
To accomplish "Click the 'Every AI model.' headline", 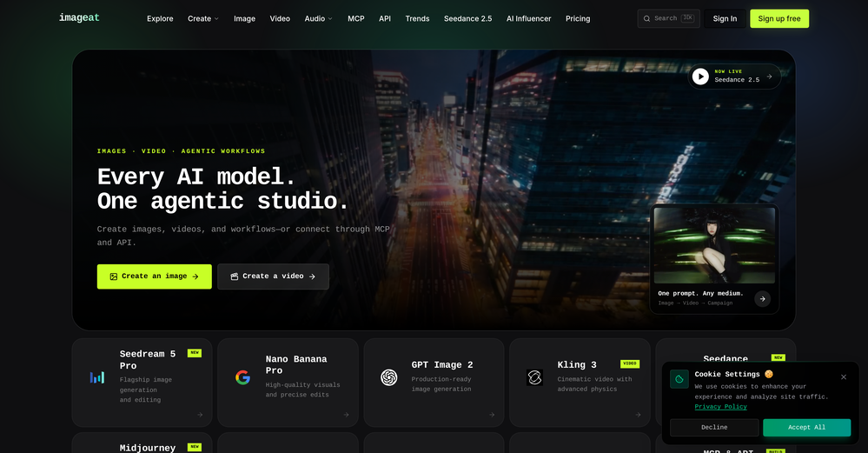I will [196, 177].
